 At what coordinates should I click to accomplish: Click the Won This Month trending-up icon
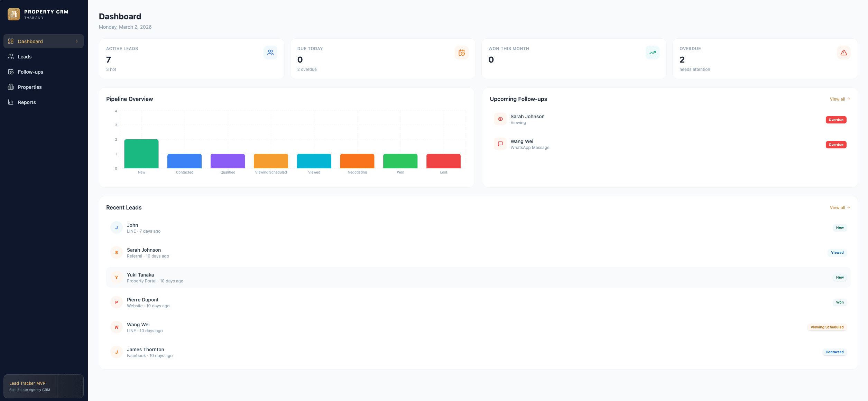click(x=652, y=53)
